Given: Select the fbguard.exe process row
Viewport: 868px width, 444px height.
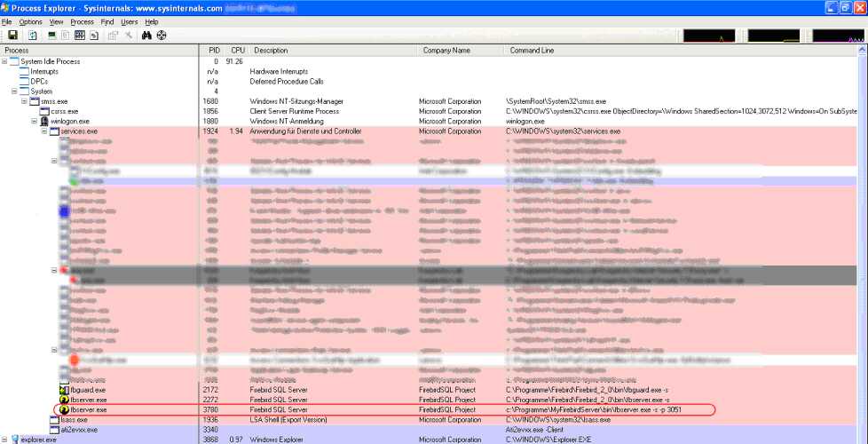Looking at the screenshot, I should point(429,390).
